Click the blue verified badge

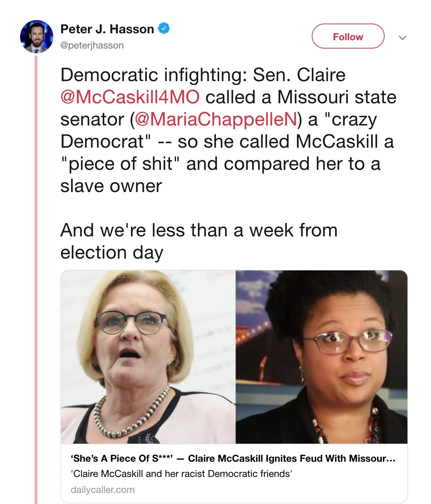click(x=164, y=28)
